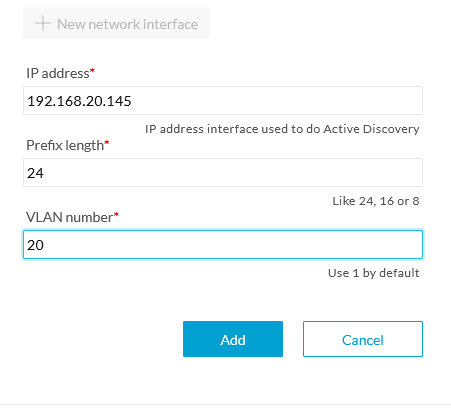
Task: Click the red asterisk next to VLAN number
Action: (116, 214)
